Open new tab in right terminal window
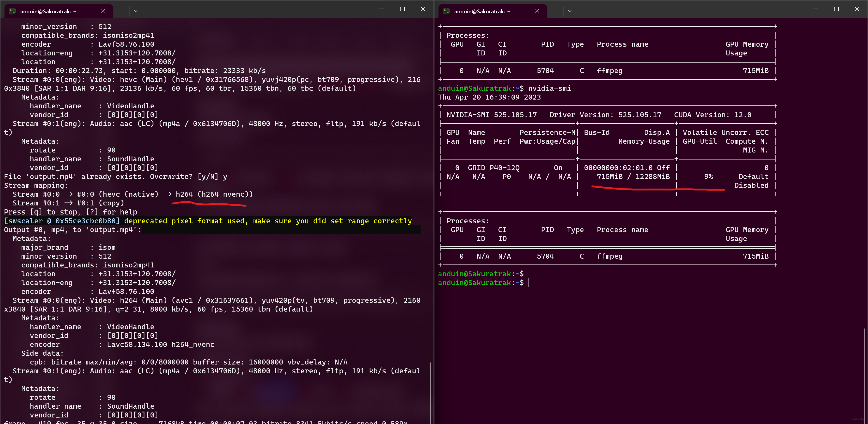Image resolution: width=868 pixels, height=424 pixels. click(x=556, y=11)
